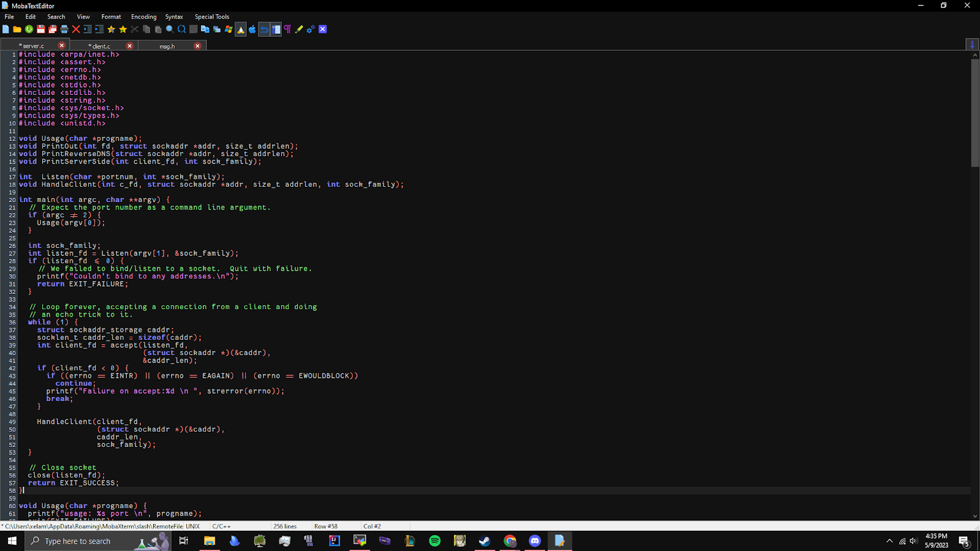Print the document
Screen dimensions: 980x551
click(64, 29)
